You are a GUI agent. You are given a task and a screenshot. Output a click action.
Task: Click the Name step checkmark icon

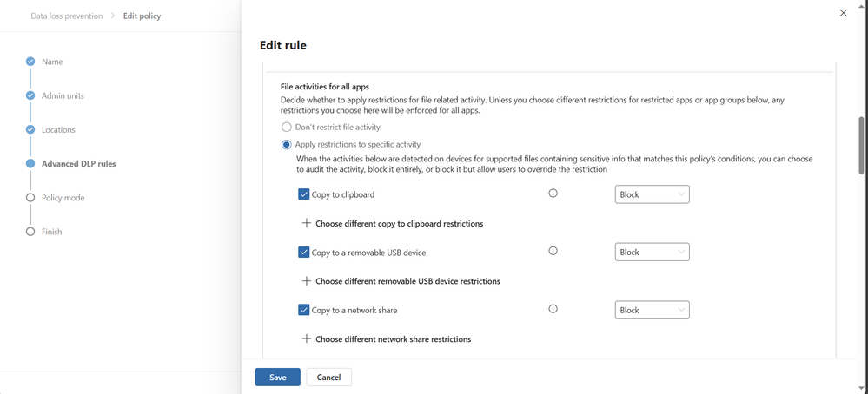[30, 62]
